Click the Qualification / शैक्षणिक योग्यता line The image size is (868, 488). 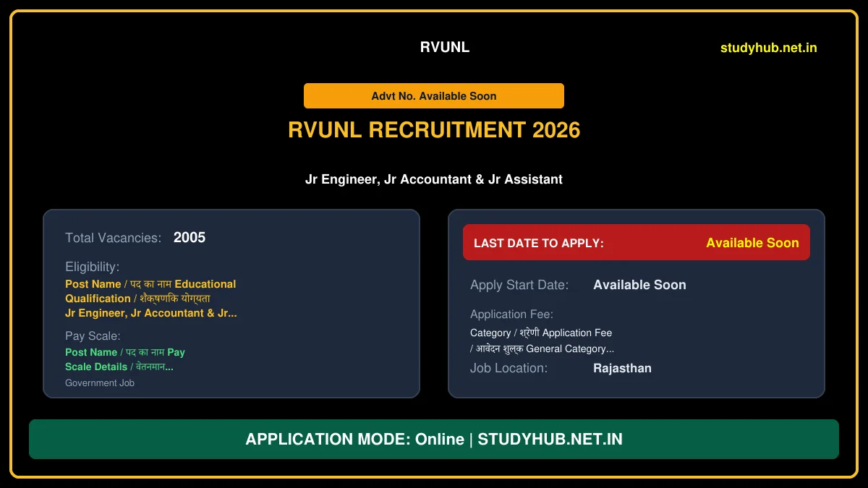[x=137, y=299]
